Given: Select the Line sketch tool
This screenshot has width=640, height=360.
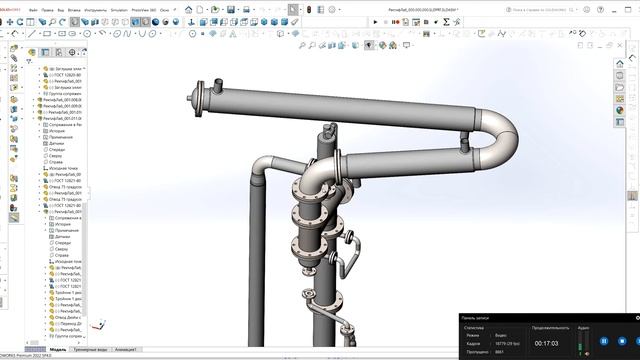Looking at the screenshot, I should tap(32, 34).
